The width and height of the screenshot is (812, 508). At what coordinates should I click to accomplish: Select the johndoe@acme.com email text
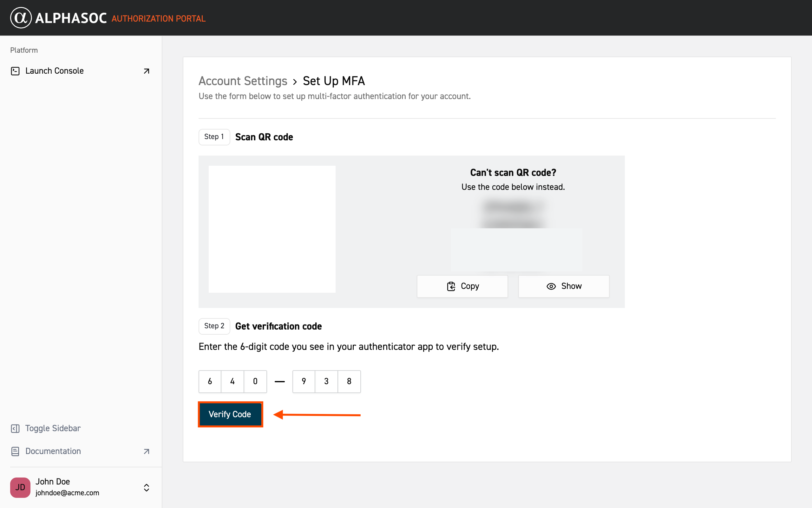click(x=68, y=493)
